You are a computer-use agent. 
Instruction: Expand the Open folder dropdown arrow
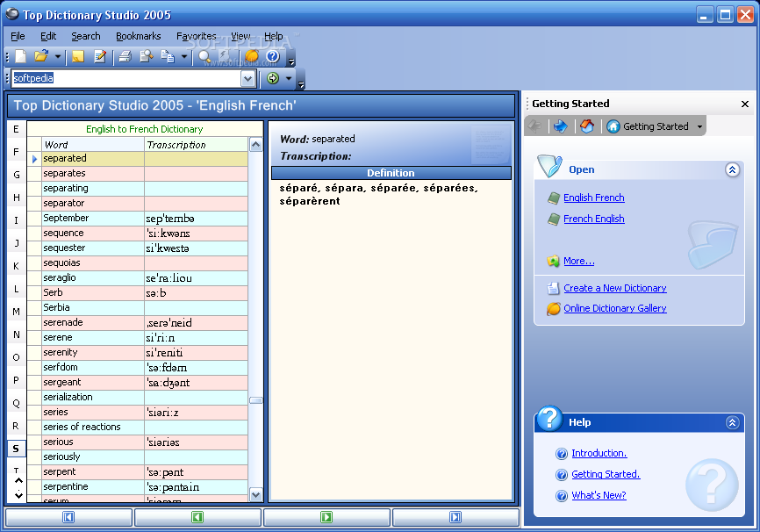click(x=58, y=57)
